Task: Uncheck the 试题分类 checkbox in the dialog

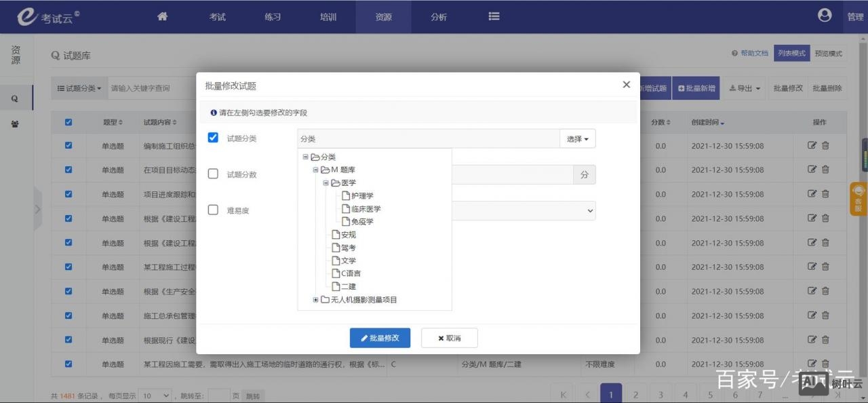Action: point(213,138)
